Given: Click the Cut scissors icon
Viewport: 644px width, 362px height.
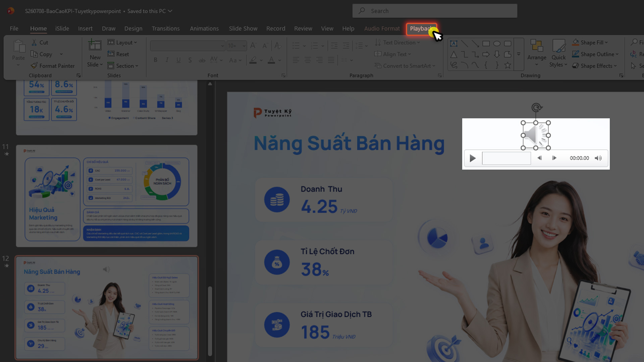Looking at the screenshot, I should [34, 43].
